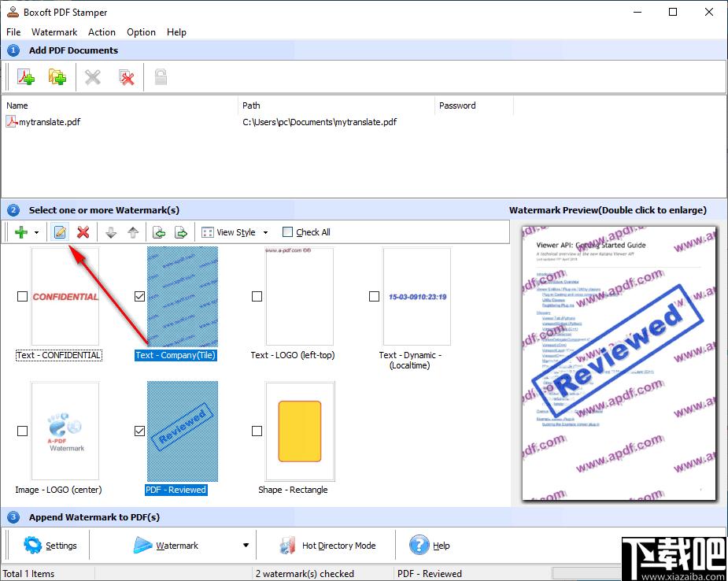Open the Option menu
The image size is (728, 581).
pos(141,32)
